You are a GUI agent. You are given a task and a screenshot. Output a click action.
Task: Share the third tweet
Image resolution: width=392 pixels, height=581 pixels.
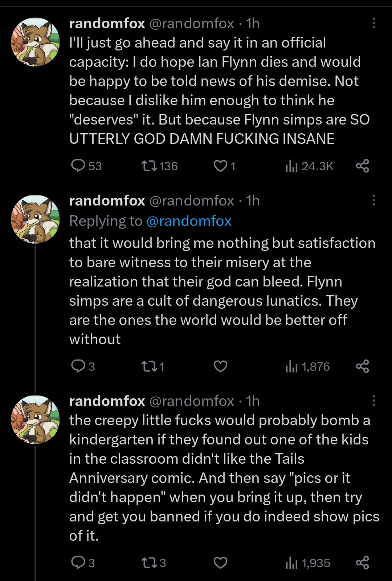point(362,562)
